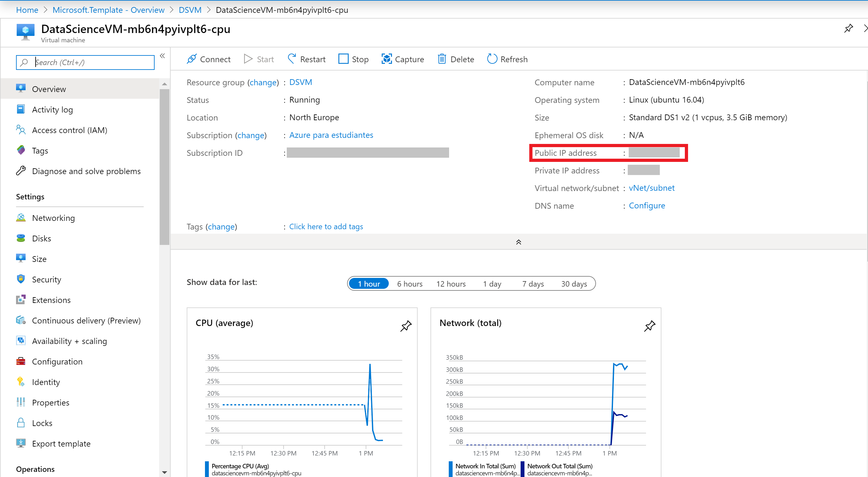Click the Locks padlock icon
This screenshot has width=868, height=477.
point(21,423)
